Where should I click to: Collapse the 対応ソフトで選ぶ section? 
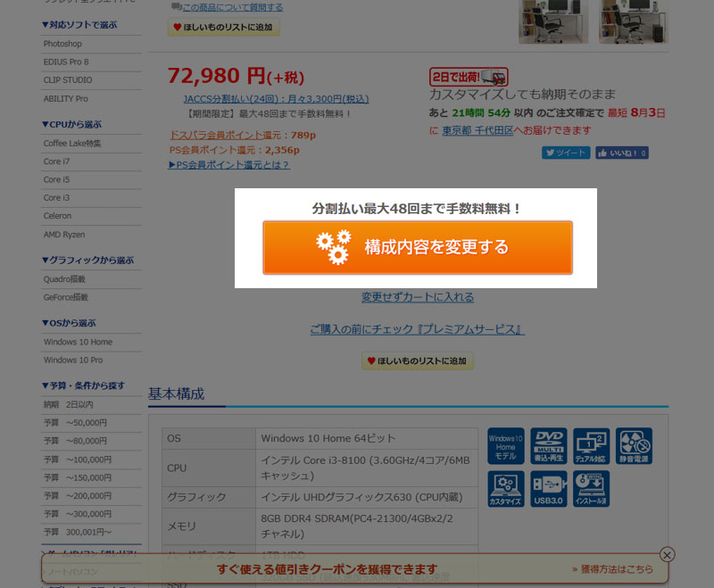pyautogui.click(x=79, y=25)
